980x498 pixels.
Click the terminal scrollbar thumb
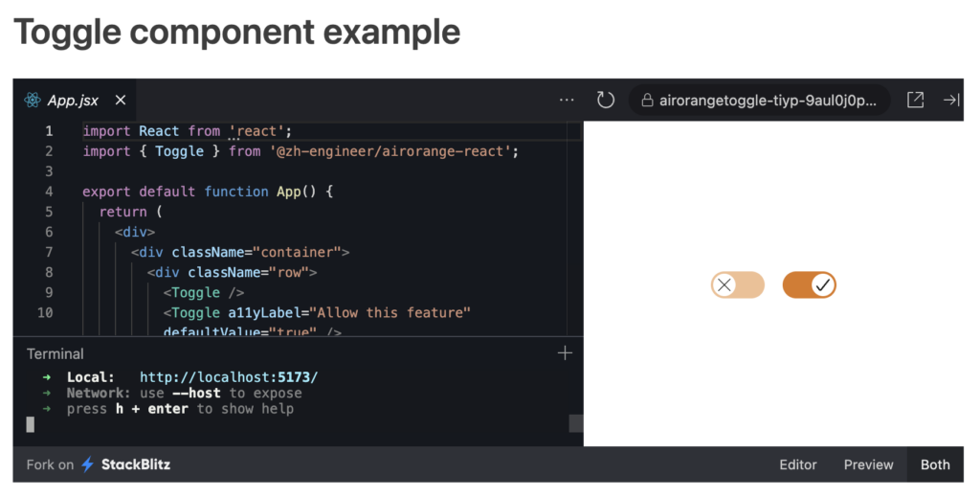[x=575, y=423]
